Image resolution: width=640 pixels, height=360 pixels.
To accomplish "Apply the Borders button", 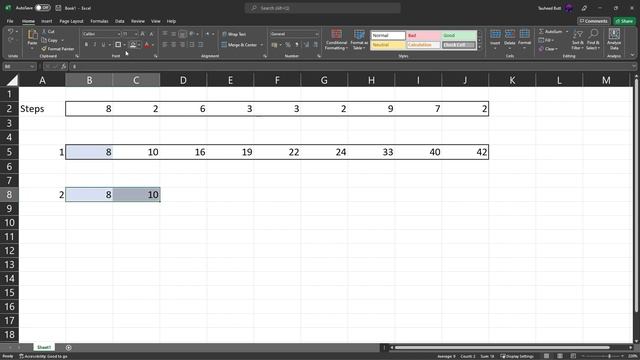I will (118, 44).
